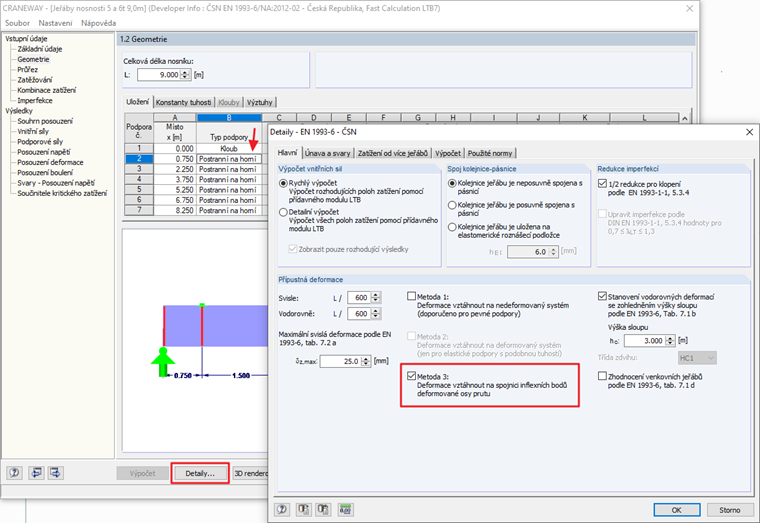
Task: Open Posouzení deformace results item
Action: pos(50,162)
